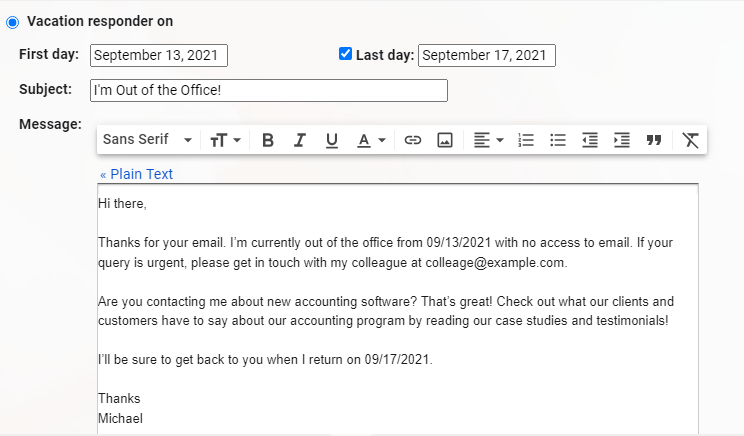The image size is (744, 436).
Task: Remove formatting from selected text
Action: (x=690, y=140)
